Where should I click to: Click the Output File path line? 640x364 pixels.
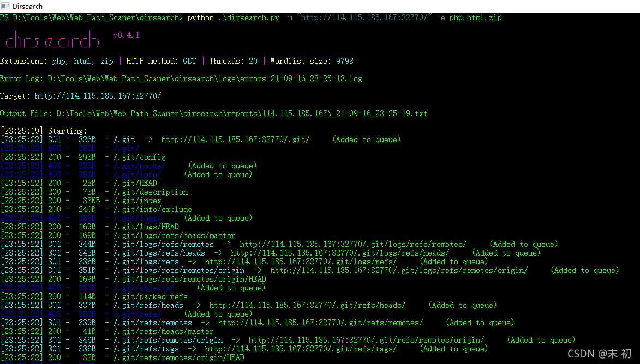pos(214,113)
